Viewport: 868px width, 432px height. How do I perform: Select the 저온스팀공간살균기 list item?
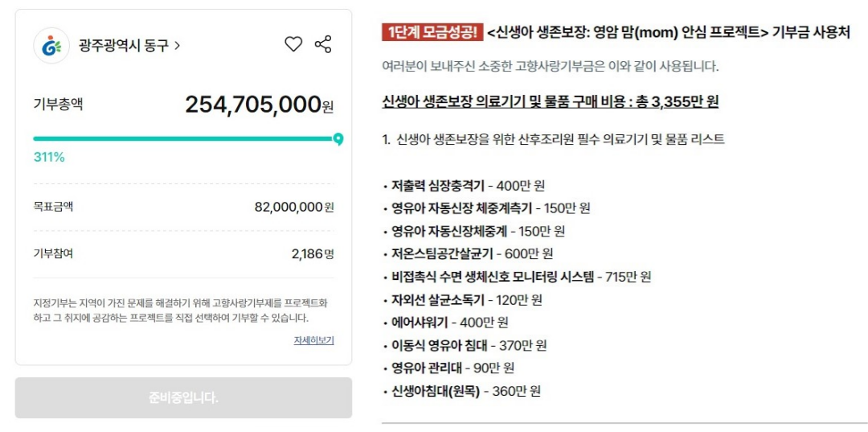[x=468, y=253]
